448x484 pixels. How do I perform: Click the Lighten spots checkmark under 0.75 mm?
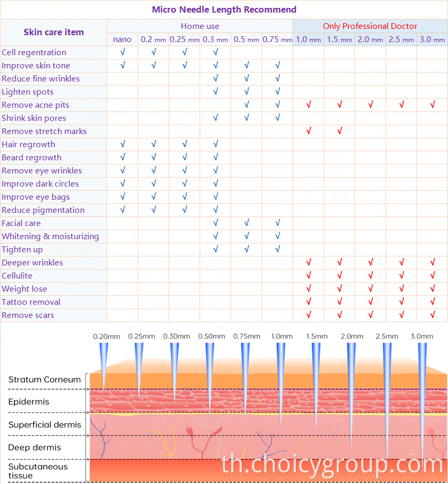(x=277, y=92)
